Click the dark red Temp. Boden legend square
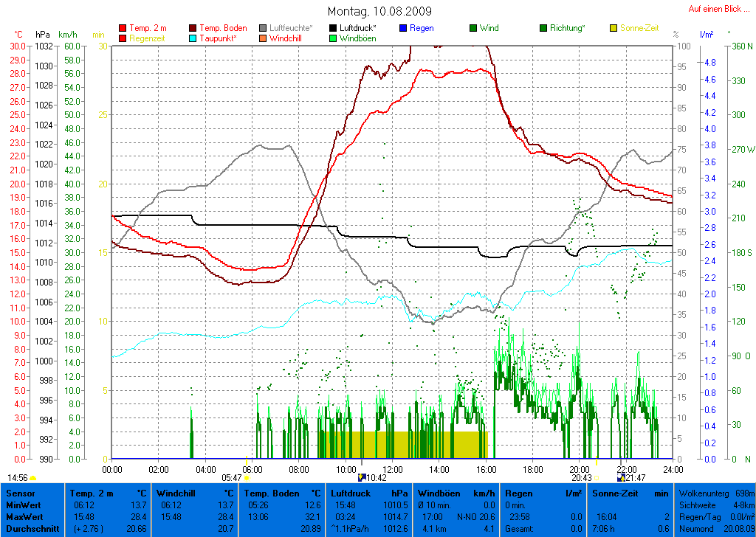Viewport: 756px width, 537px height. click(193, 28)
